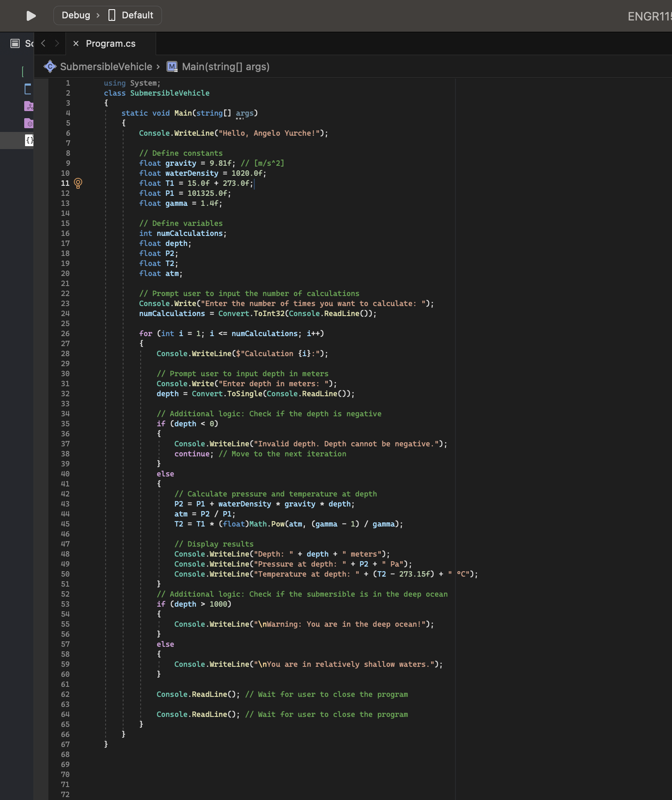Click the $"Calculation {i}:" string
672x800 pixels.
tap(278, 354)
